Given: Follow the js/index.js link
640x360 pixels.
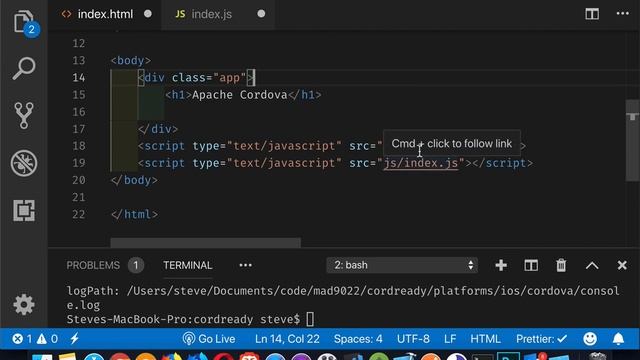Looking at the screenshot, I should (x=421, y=163).
